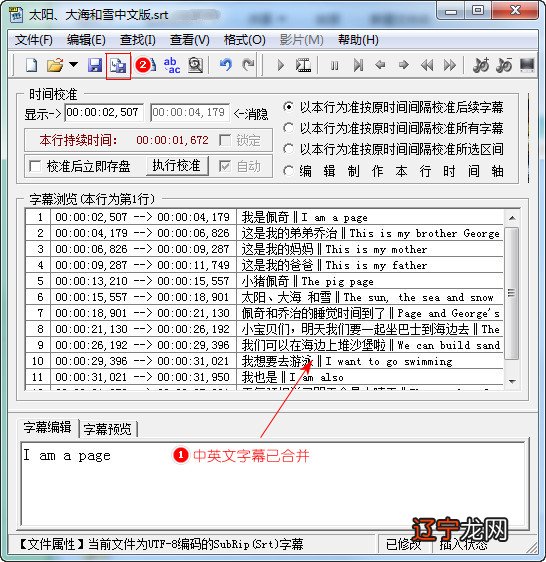Click the Save floppy disk icon

click(x=95, y=65)
